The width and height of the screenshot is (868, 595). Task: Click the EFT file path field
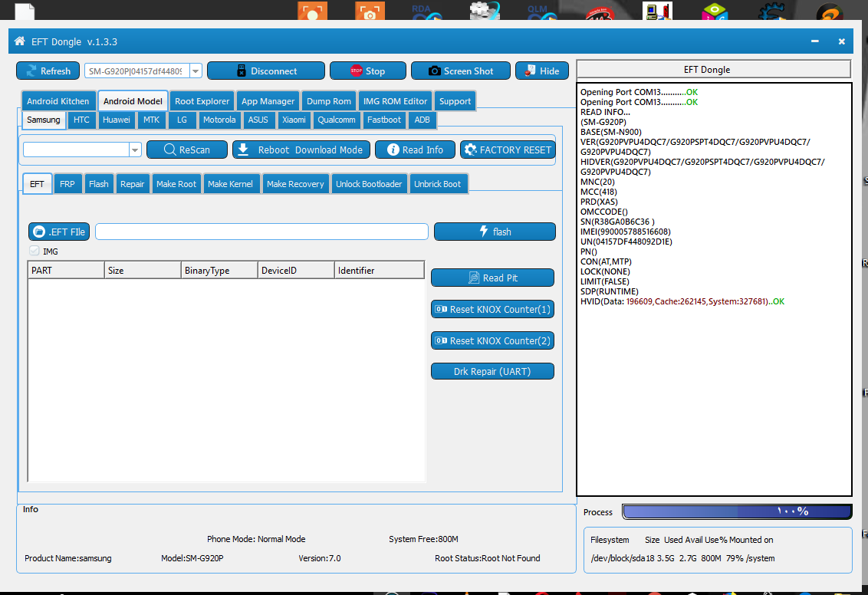(261, 232)
